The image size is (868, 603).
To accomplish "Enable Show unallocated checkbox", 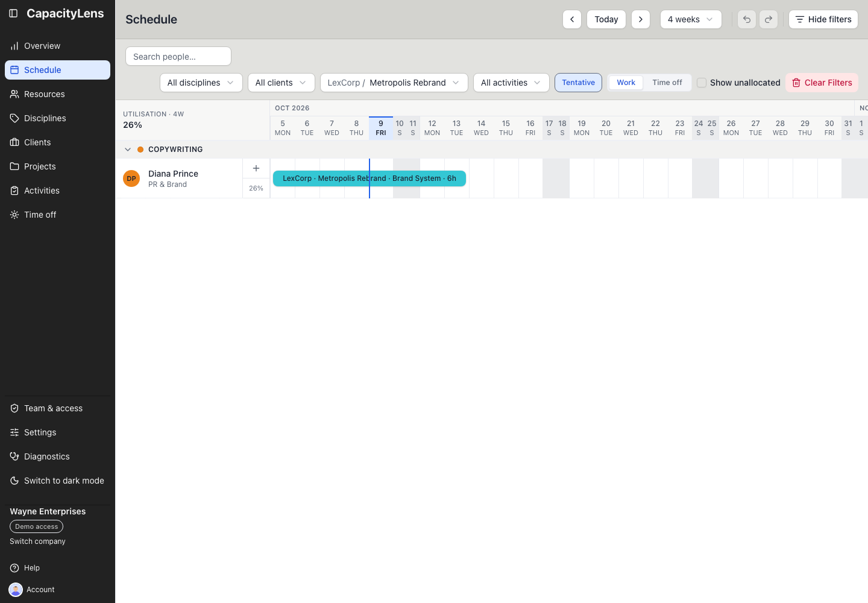I will (x=702, y=83).
